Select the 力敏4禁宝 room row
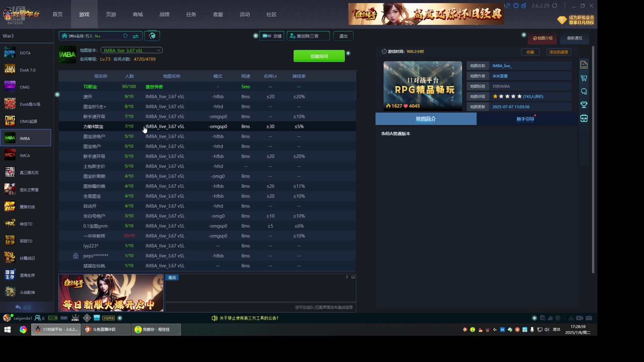The width and height of the screenshot is (644, 362). 207,127
